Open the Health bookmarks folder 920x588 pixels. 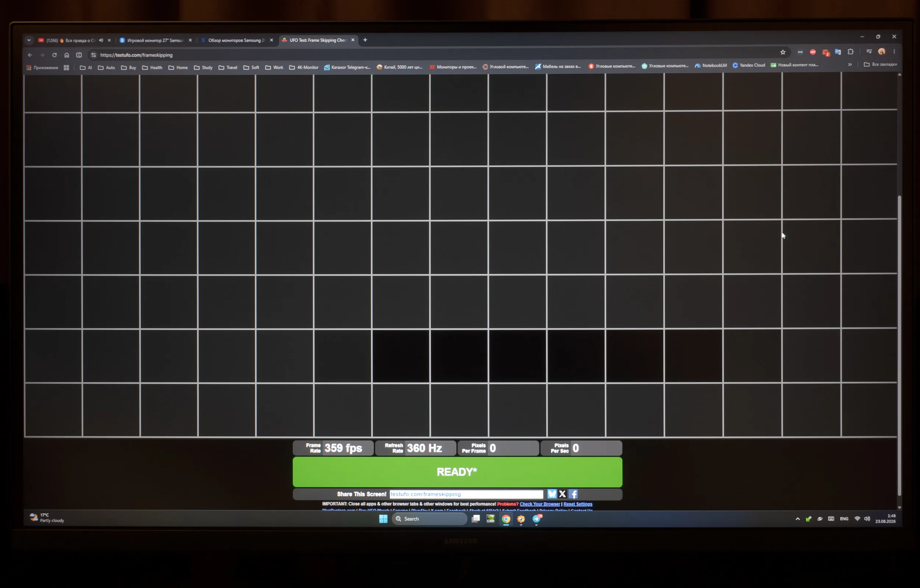(x=152, y=68)
